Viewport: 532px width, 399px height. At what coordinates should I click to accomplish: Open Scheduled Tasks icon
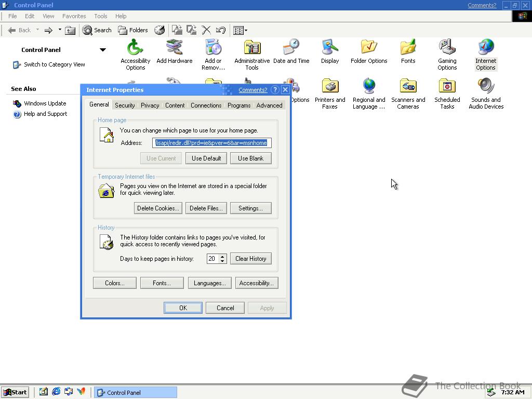pos(447,94)
